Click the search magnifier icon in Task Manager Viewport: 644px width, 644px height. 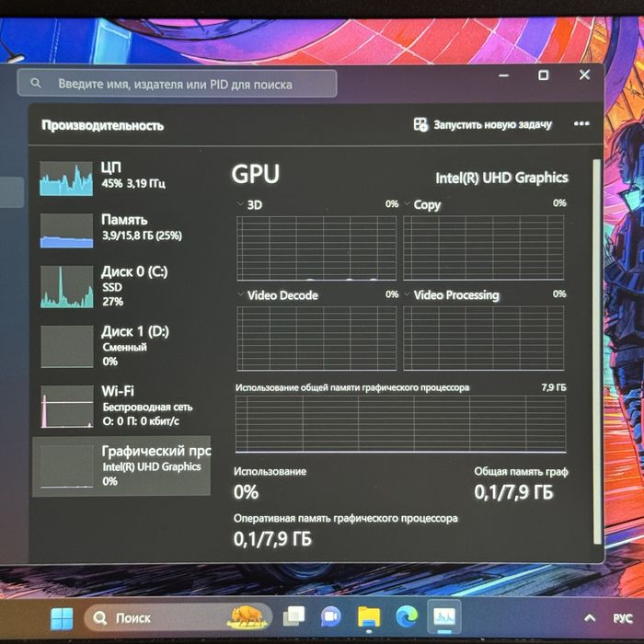tap(36, 84)
